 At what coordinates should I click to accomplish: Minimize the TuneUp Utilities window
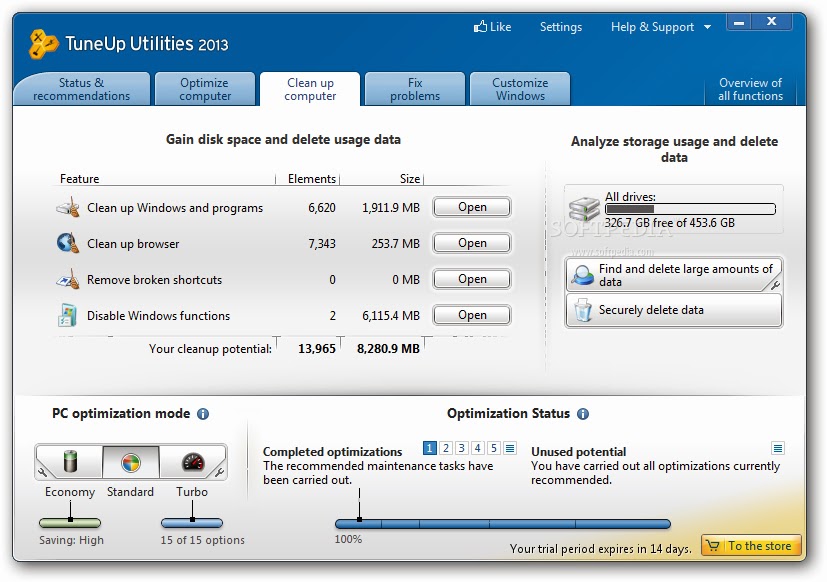click(x=739, y=22)
